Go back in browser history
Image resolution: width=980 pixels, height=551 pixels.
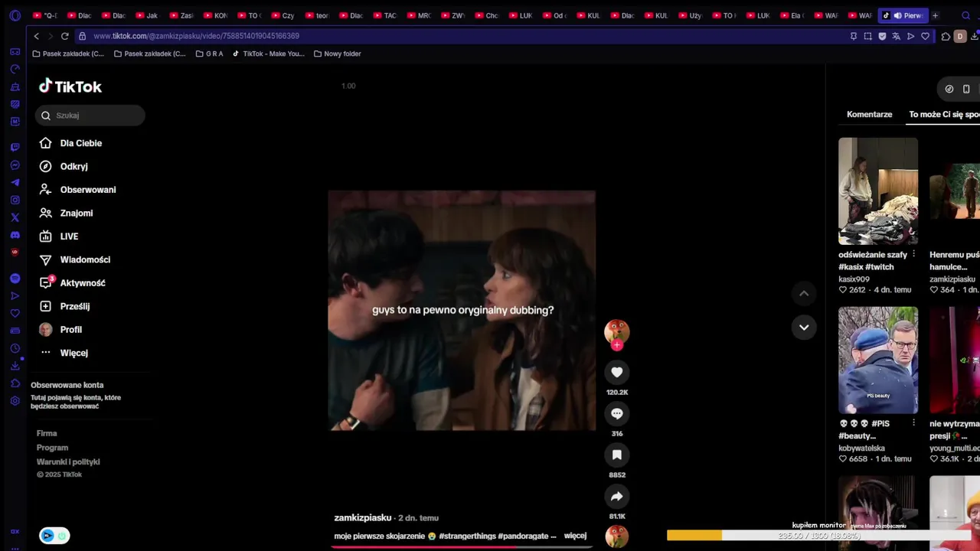[x=36, y=36]
